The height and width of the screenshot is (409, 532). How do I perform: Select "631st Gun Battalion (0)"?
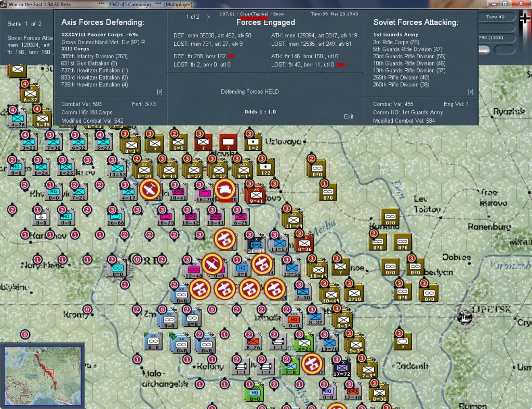click(x=89, y=63)
